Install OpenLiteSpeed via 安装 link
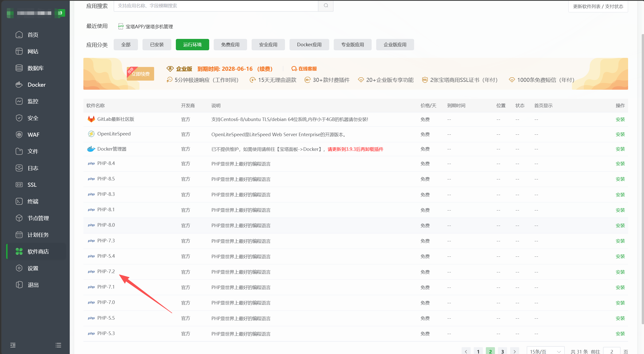644x354 pixels. click(620, 134)
